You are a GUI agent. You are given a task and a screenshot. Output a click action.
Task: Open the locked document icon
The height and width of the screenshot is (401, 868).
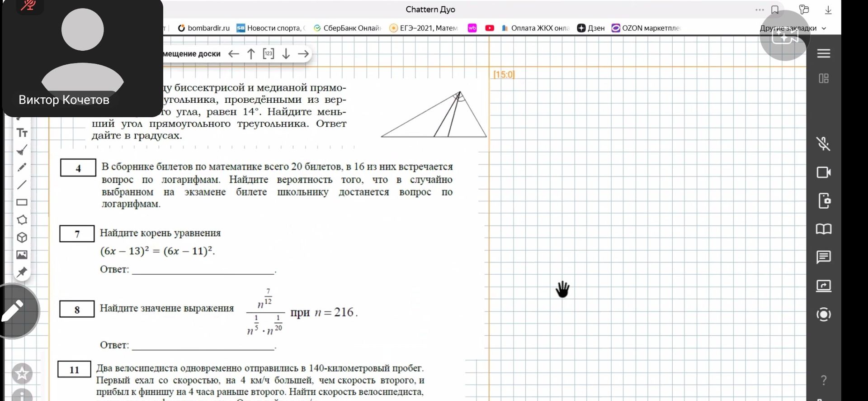pyautogui.click(x=824, y=200)
